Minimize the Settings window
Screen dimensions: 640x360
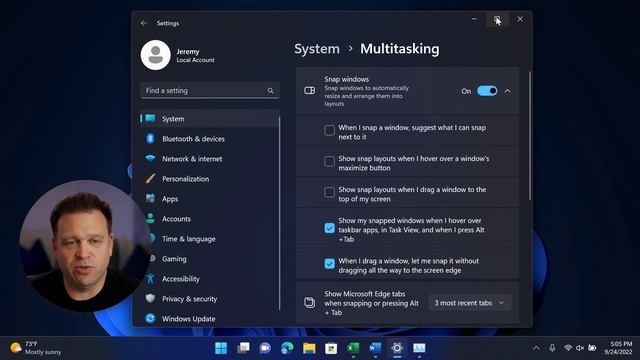click(x=474, y=19)
